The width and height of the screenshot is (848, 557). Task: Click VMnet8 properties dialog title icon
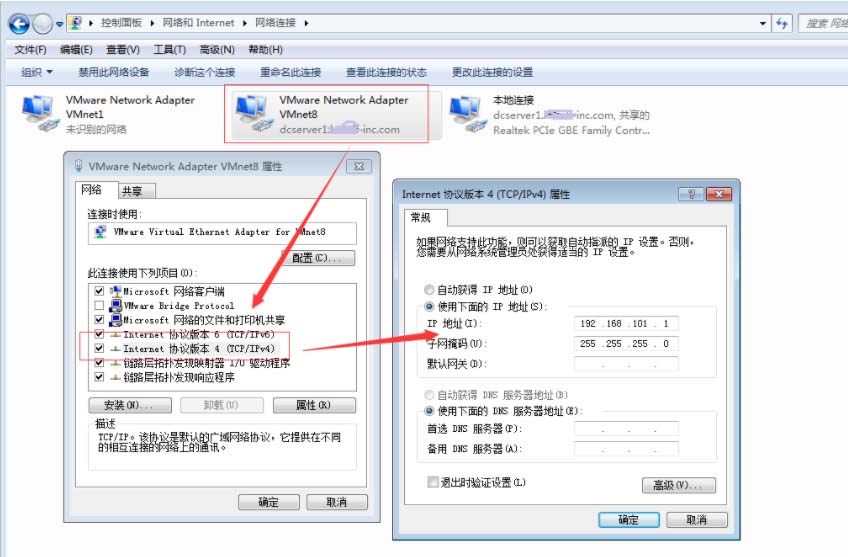(76, 167)
